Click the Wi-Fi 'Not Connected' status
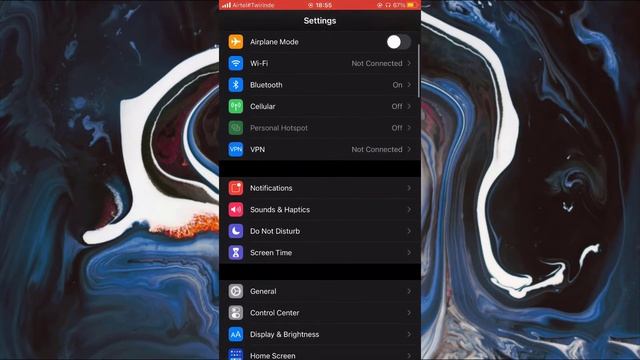Viewport: 640px width, 360px height. click(x=377, y=63)
